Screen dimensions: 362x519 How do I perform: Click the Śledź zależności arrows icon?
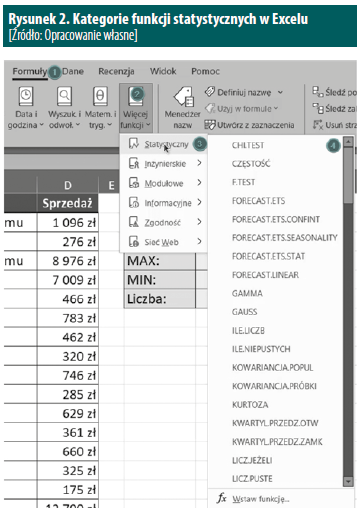(x=318, y=108)
